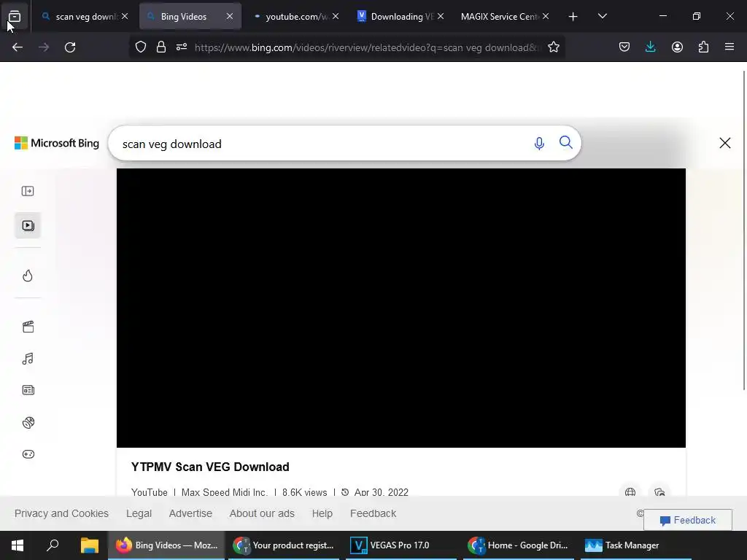The height and width of the screenshot is (560, 747).
Task: Select the '8.6K views' text
Action: (x=304, y=492)
